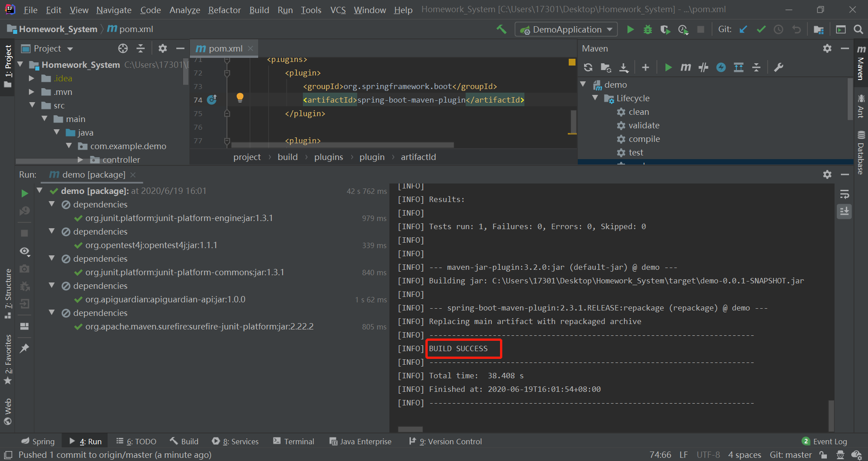Click the UTF-8 encoding widget in status bar
Viewport: 868px width, 461px height.
pyautogui.click(x=708, y=455)
